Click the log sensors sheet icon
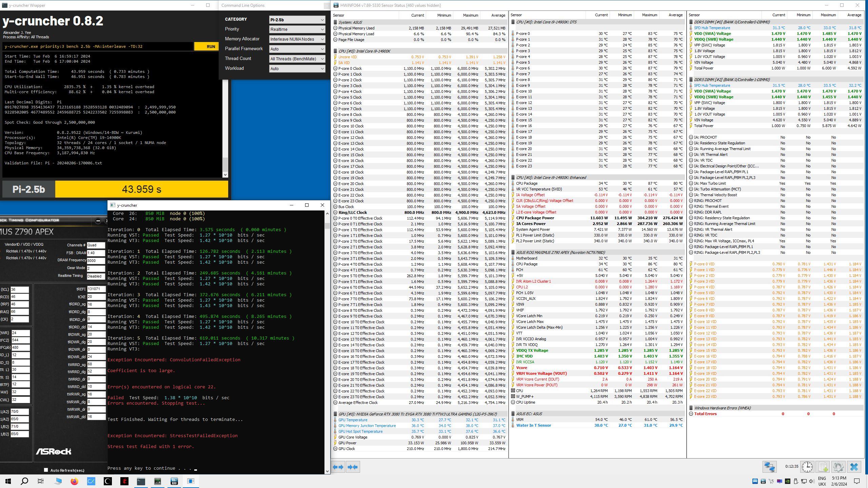 point(823,467)
